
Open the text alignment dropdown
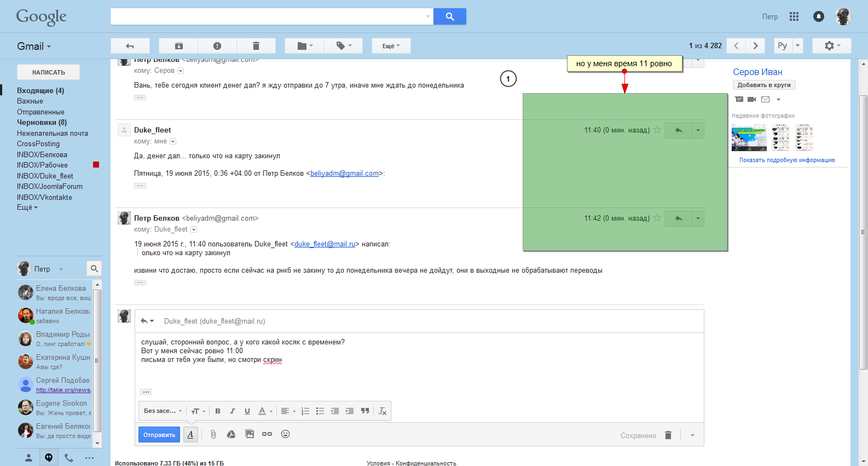pyautogui.click(x=288, y=411)
